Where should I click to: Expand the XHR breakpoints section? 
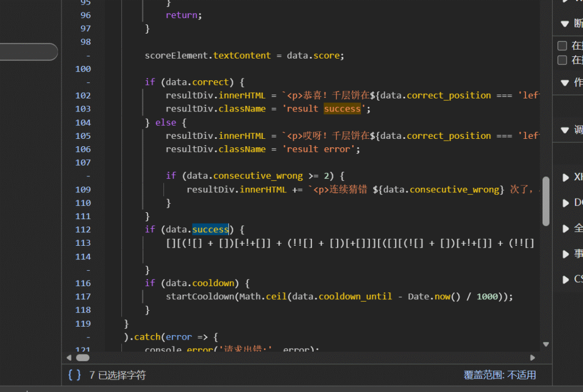(565, 178)
